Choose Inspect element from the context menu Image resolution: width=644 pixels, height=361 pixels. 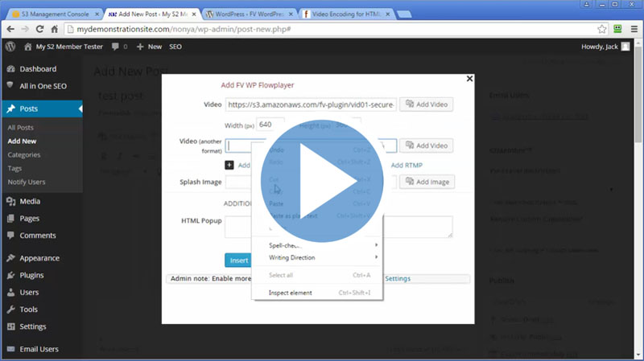click(290, 293)
